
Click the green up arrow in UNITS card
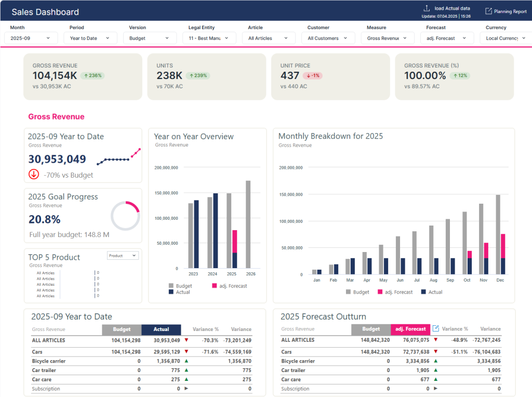(192, 76)
